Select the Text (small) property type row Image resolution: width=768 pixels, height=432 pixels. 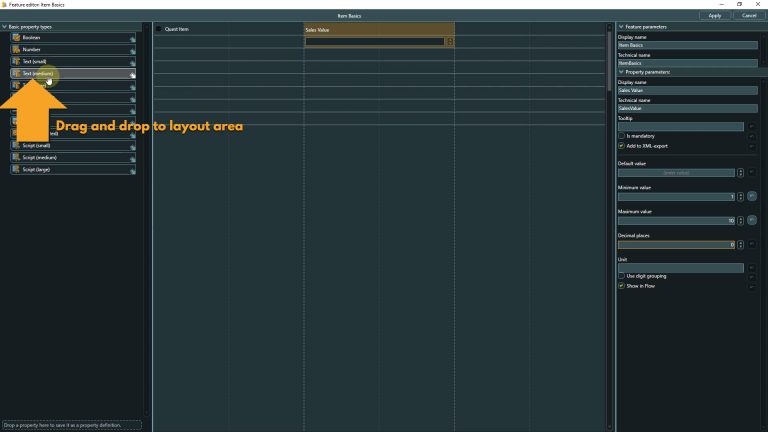point(73,61)
